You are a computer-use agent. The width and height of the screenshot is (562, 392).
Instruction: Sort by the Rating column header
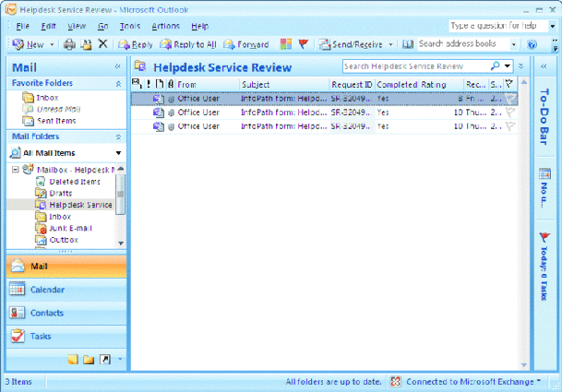tap(441, 85)
